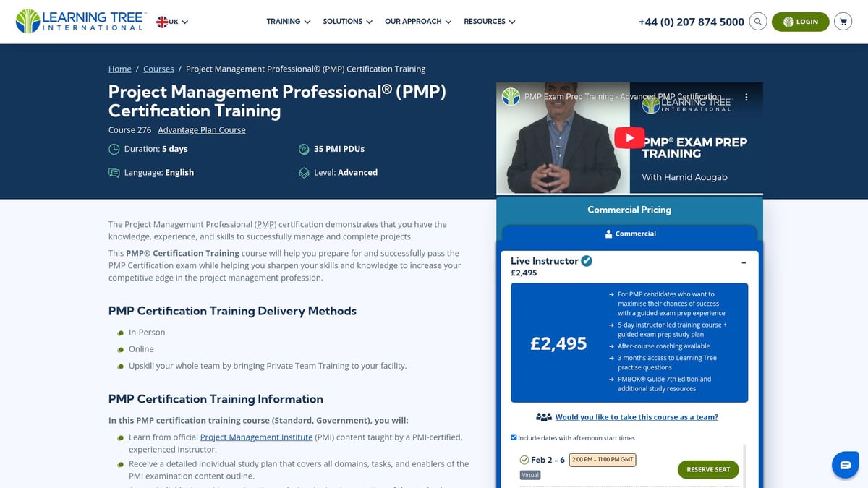Open 'Would you like to take this course as a team?'
Image resolution: width=868 pixels, height=488 pixels.
(x=637, y=417)
